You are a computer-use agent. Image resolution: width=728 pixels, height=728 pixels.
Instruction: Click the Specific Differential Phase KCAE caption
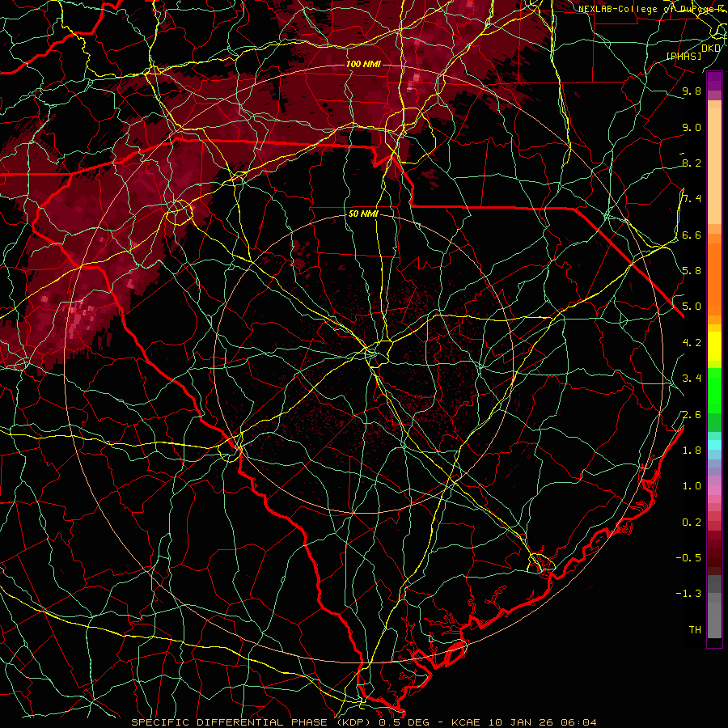364,722
